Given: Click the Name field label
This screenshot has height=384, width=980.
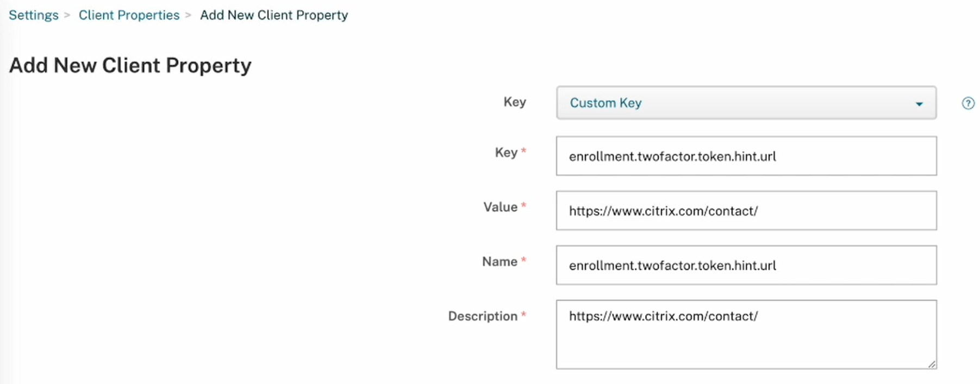Looking at the screenshot, I should coord(500,262).
